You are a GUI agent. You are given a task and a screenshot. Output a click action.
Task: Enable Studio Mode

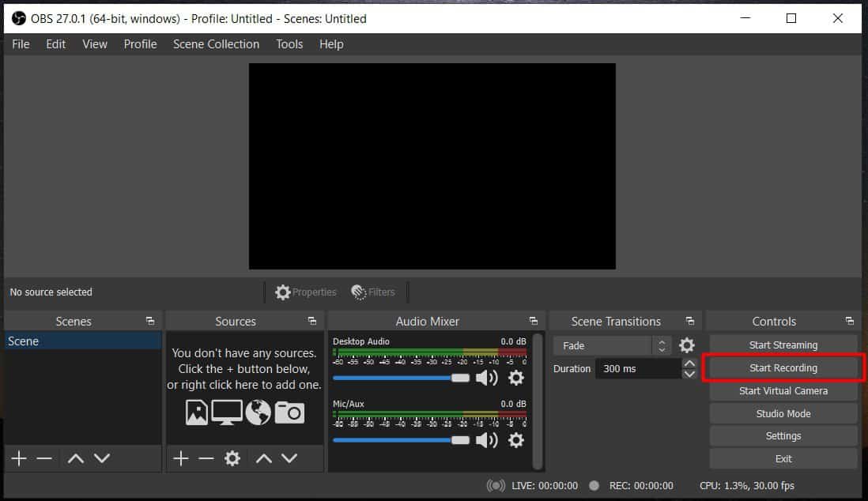(783, 413)
